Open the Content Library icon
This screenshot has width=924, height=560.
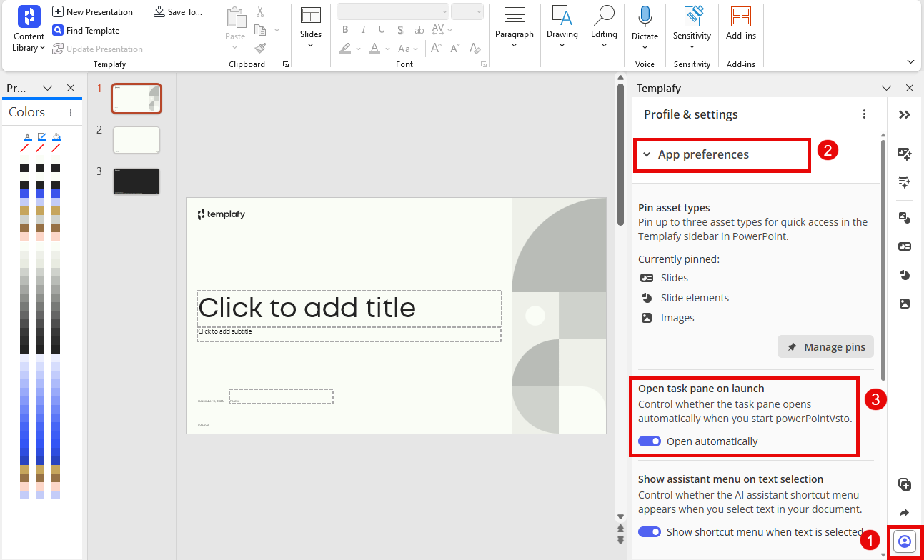coord(29,18)
